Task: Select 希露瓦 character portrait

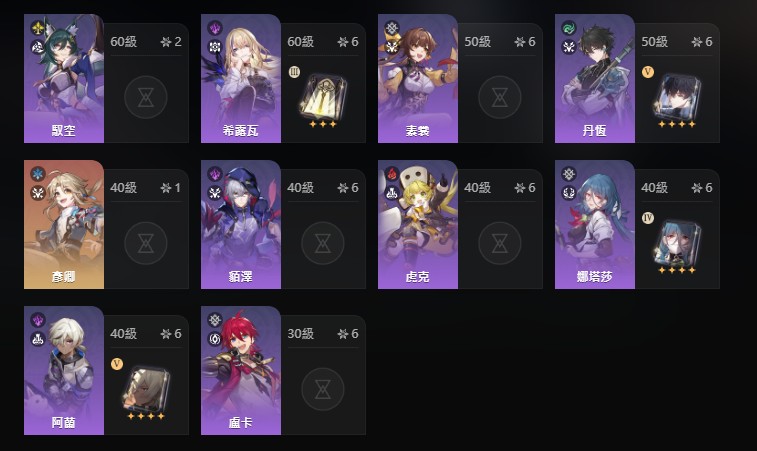Action: (240, 78)
